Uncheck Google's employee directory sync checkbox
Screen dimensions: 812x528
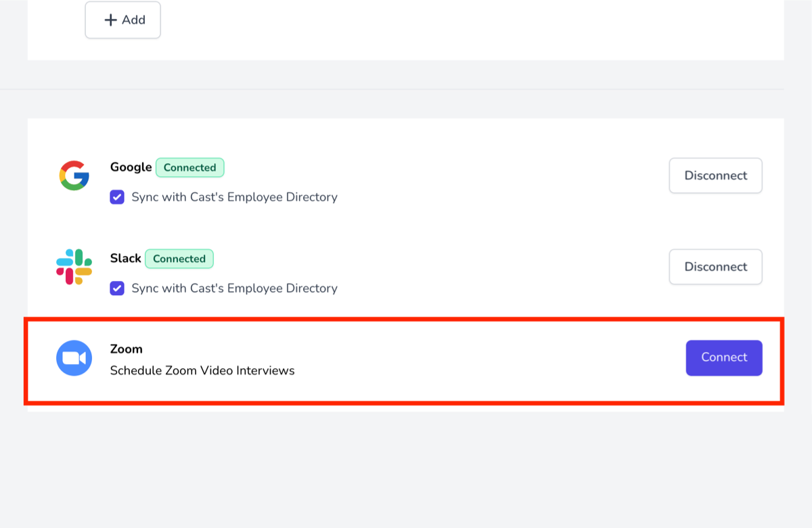pyautogui.click(x=117, y=197)
